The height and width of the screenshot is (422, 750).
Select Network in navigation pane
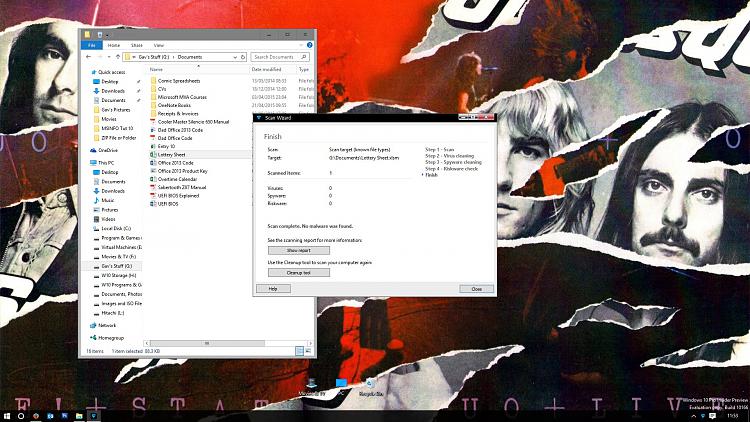point(107,325)
